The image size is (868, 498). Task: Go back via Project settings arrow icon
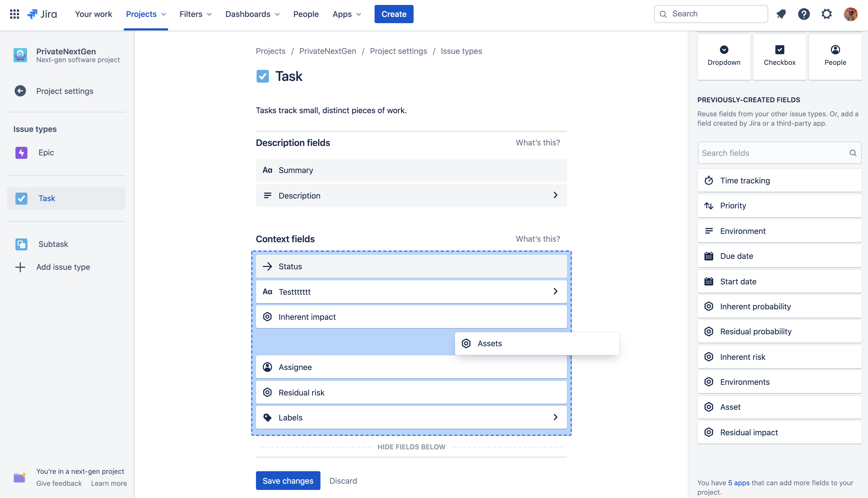pyautogui.click(x=20, y=91)
